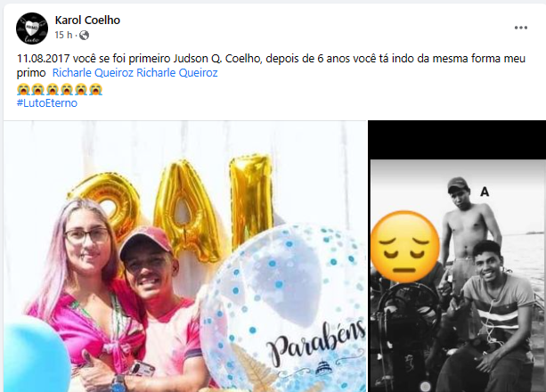The height and width of the screenshot is (392, 546).
Task: Click the letter A label on black-and-white photo
Action: [x=485, y=191]
